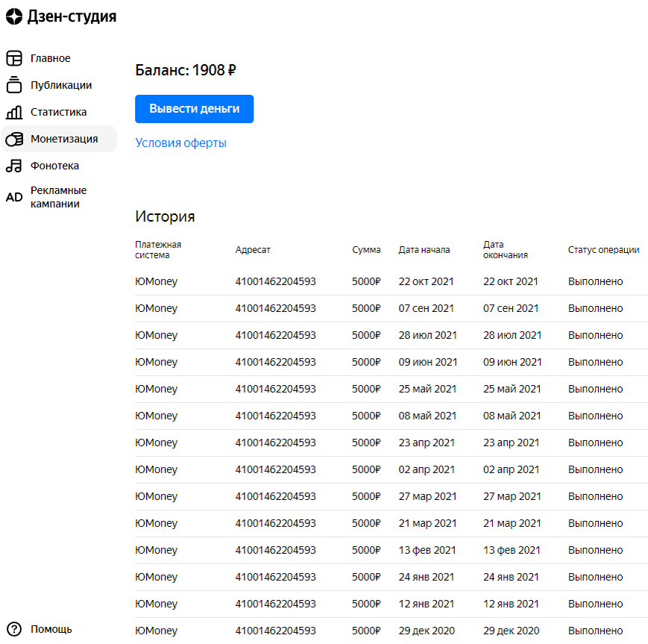Open the Публикации section
The image size is (648, 644).
coord(61,85)
